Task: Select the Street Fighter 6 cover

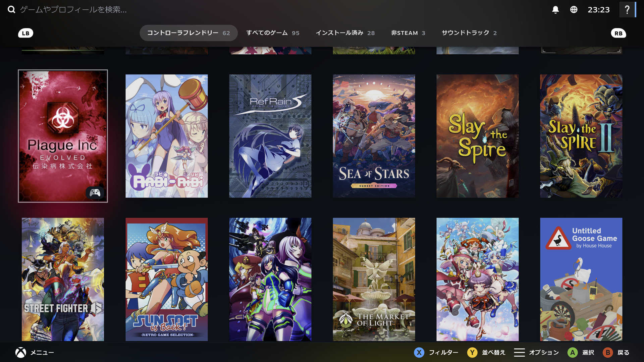Action: tap(63, 280)
